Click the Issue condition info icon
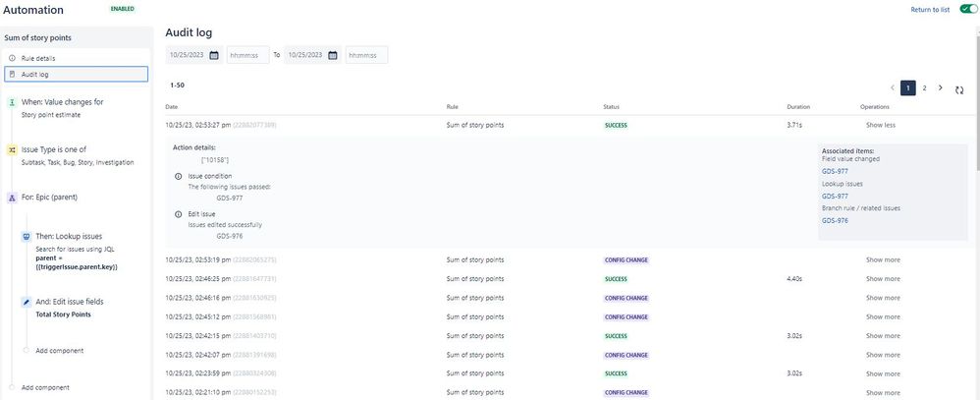This screenshot has width=980, height=400. [179, 177]
